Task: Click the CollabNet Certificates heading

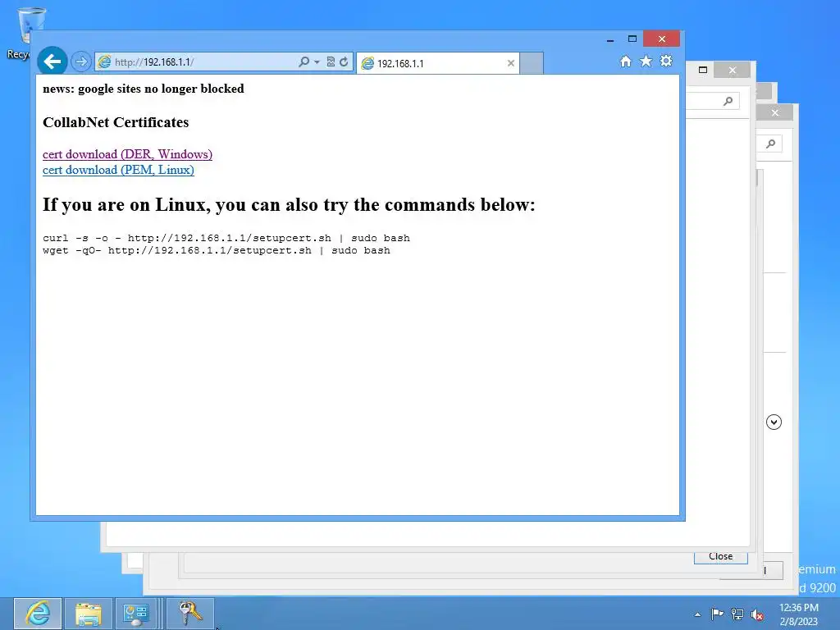Action: click(116, 122)
